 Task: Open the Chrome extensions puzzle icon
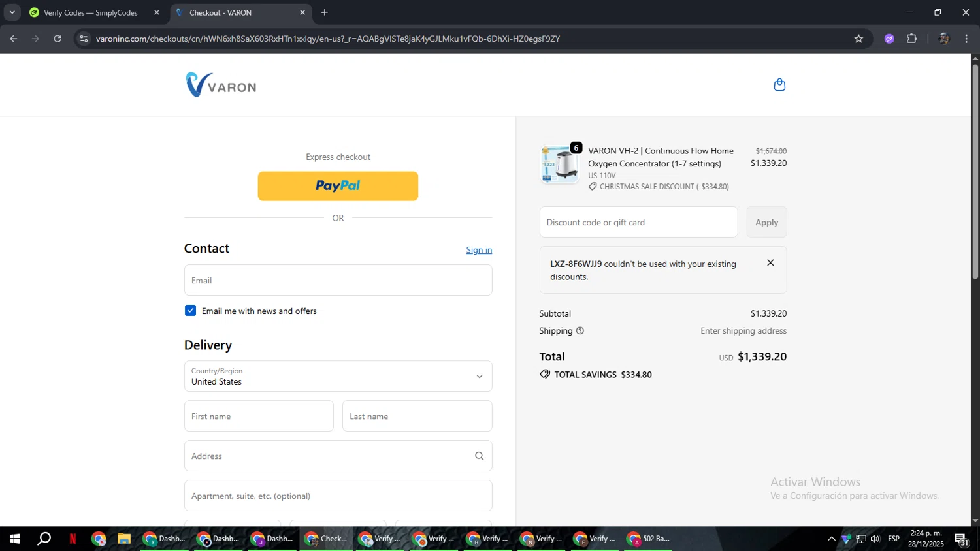pyautogui.click(x=912, y=39)
